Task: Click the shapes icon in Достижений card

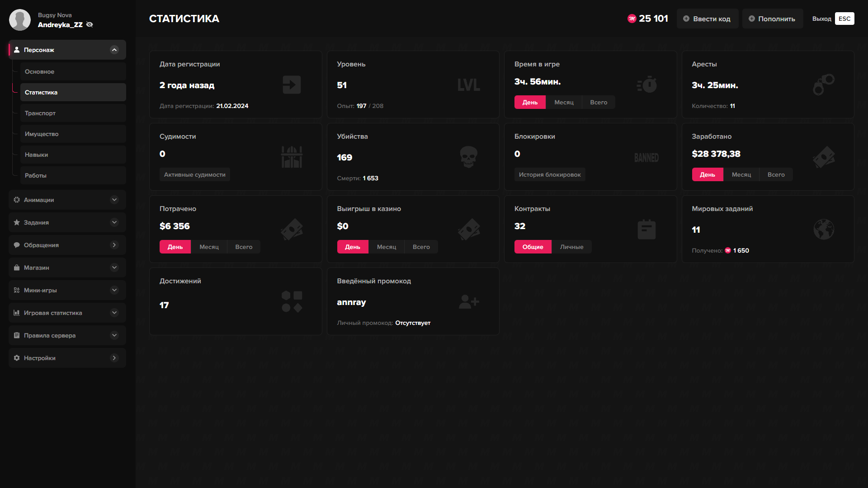Action: [292, 302]
